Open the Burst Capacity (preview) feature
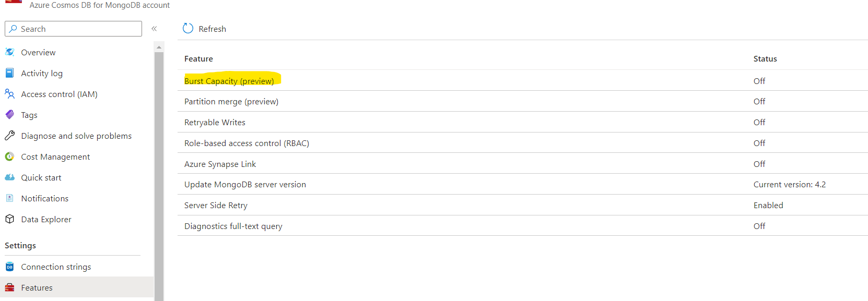 tap(229, 80)
